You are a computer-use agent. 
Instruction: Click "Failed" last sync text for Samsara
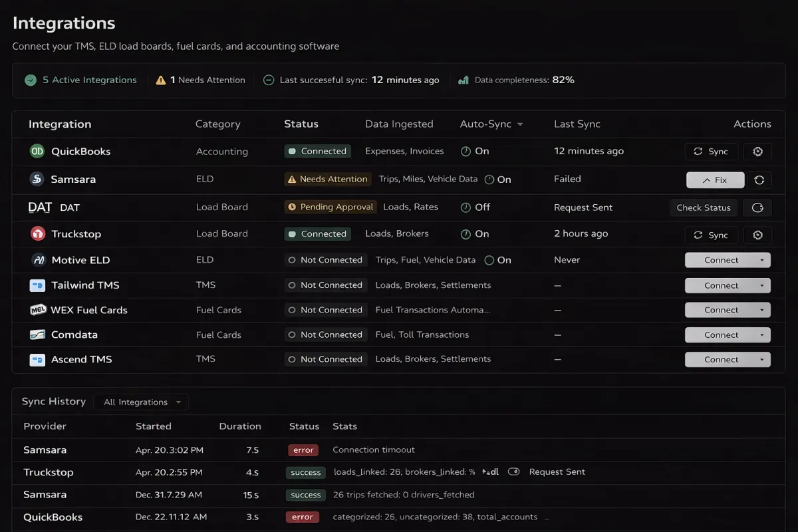click(x=567, y=179)
